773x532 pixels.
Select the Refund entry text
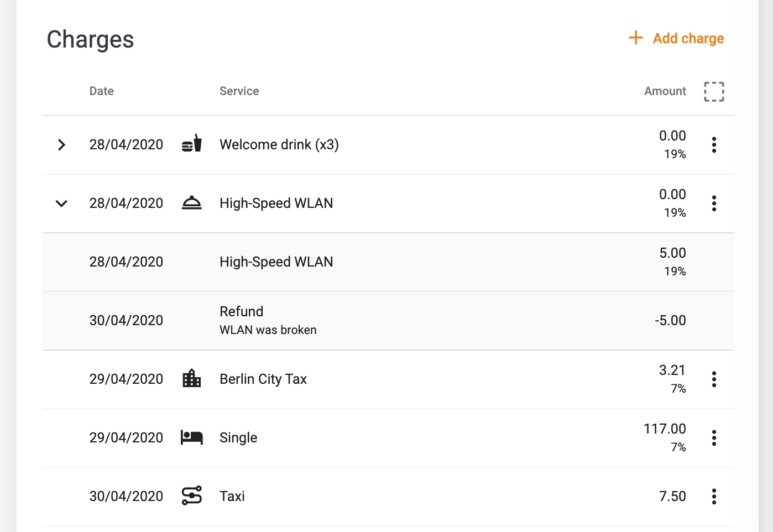tap(242, 311)
